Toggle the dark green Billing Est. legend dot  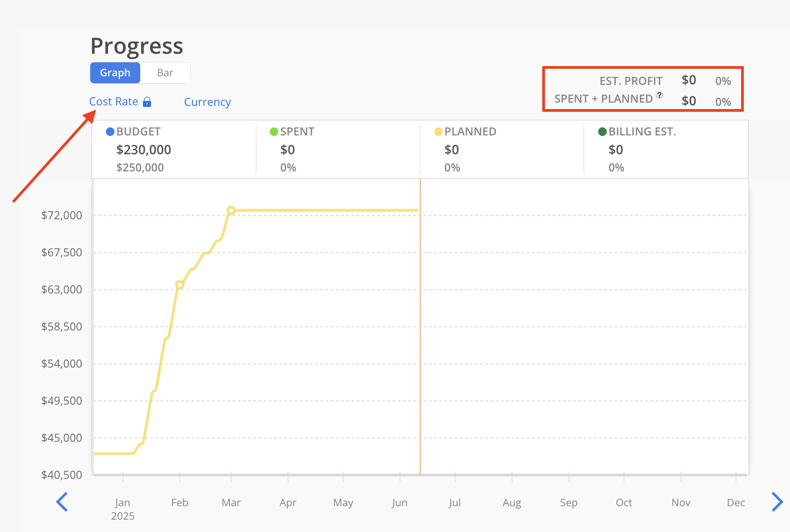click(x=602, y=132)
